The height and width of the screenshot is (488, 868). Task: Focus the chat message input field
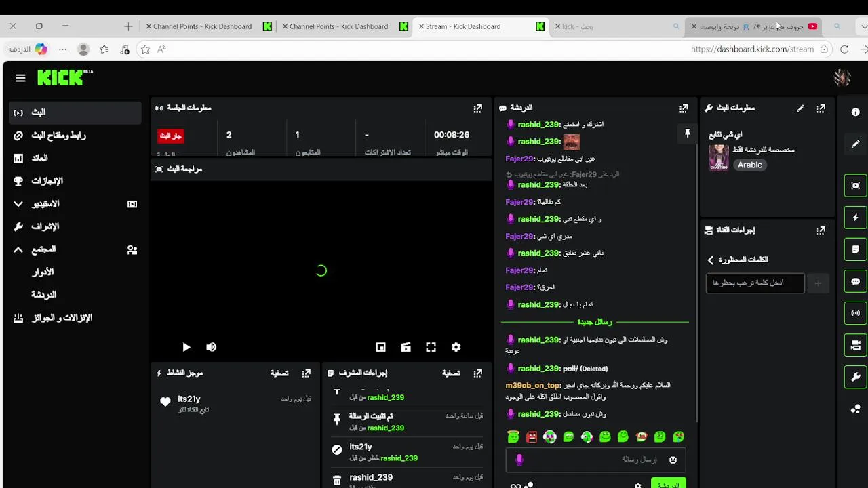pos(595,460)
